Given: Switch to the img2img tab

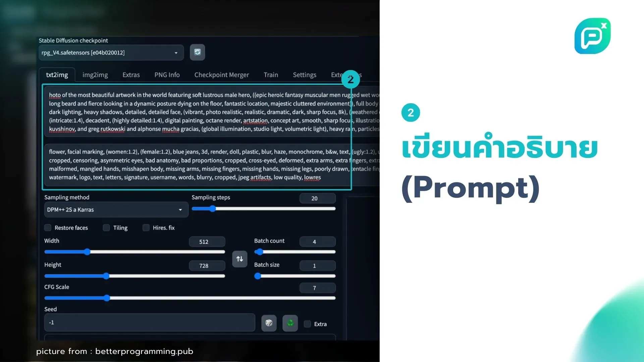Looking at the screenshot, I should click(95, 75).
